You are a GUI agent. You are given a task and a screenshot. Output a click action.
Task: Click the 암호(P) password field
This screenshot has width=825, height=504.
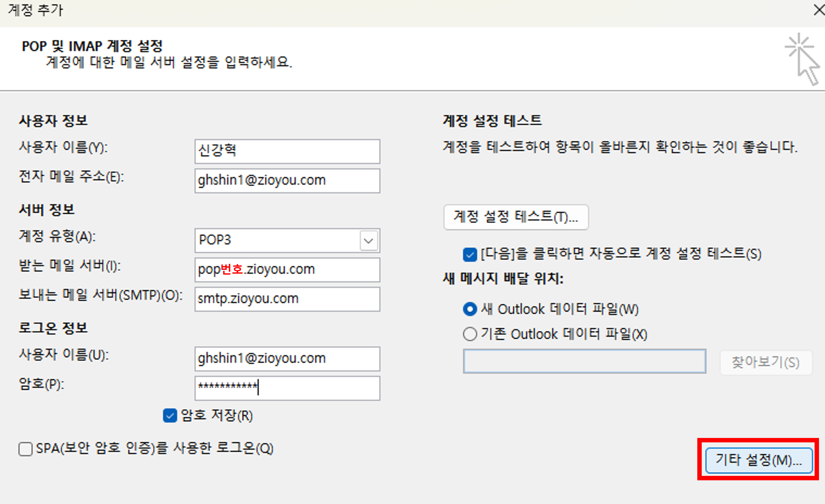287,388
